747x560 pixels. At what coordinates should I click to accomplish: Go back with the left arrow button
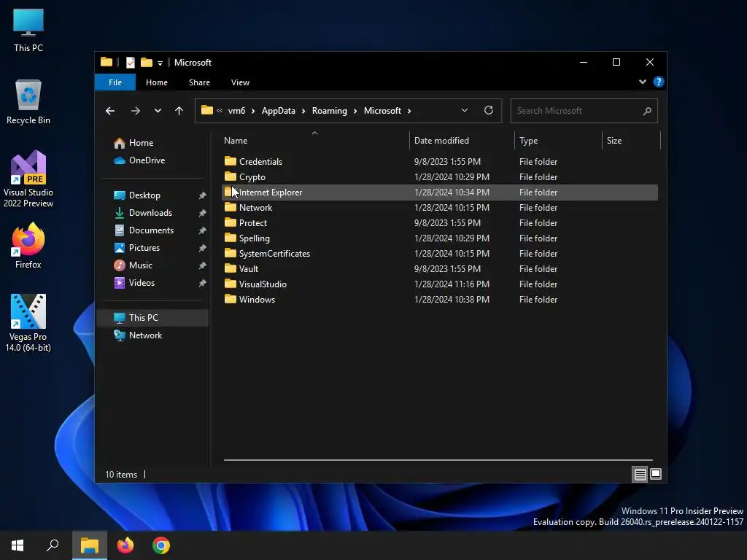[x=110, y=111]
